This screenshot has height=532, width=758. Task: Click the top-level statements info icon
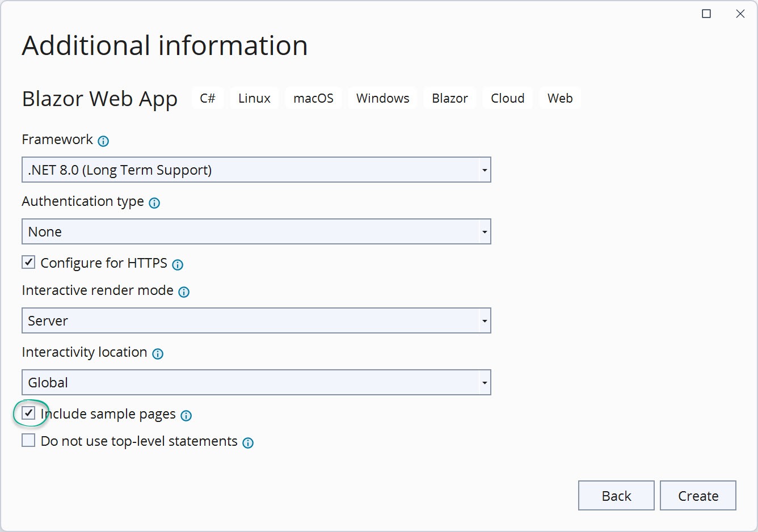(248, 443)
